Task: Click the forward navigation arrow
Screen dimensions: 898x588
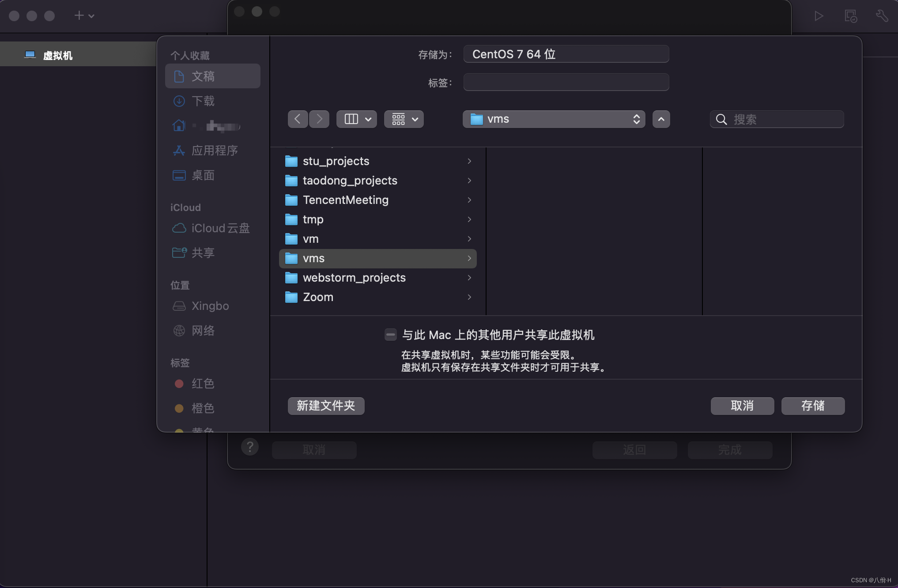Action: (319, 119)
